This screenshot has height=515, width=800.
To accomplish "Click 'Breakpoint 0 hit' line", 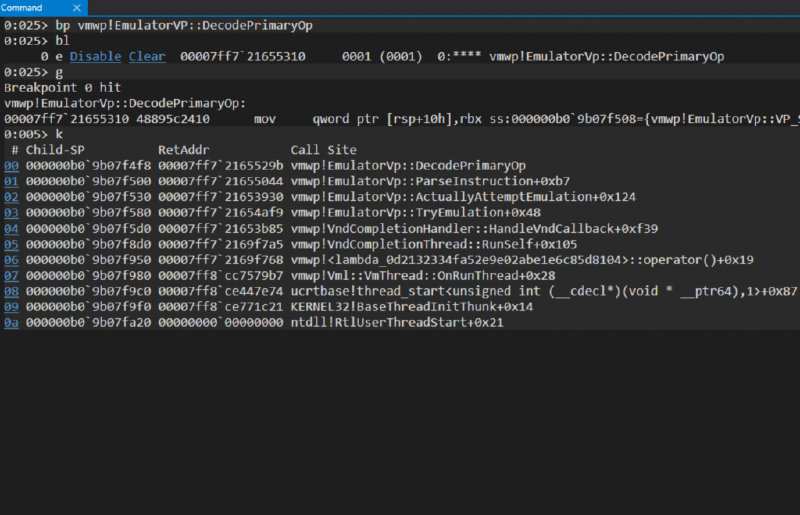I will coord(62,87).
